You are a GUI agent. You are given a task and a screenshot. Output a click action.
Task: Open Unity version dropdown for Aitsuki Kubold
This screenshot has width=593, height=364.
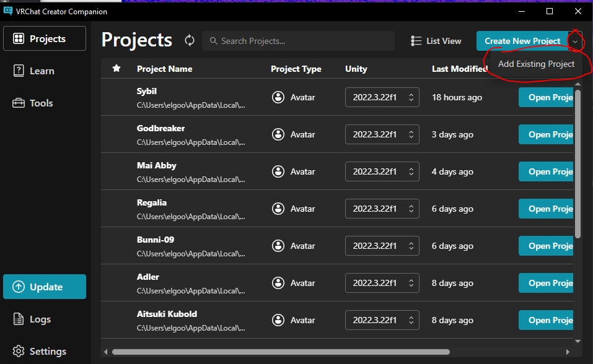pyautogui.click(x=382, y=320)
